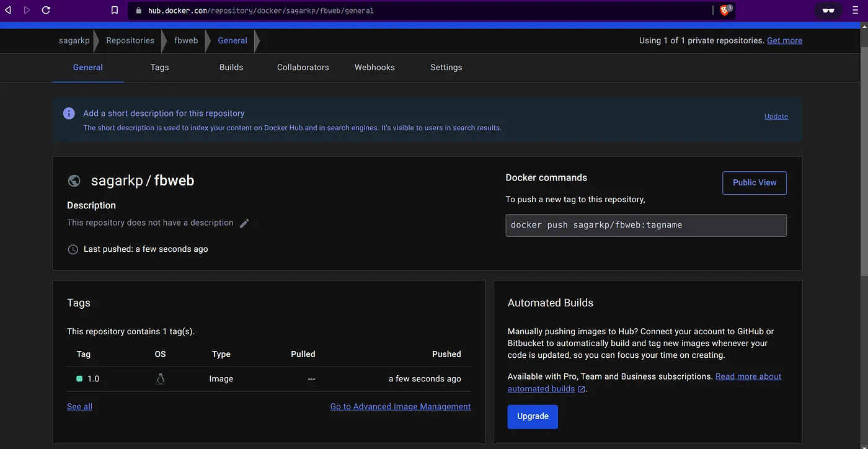Open the Repositories breadcrumb
The width and height of the screenshot is (868, 449).
[x=130, y=40]
